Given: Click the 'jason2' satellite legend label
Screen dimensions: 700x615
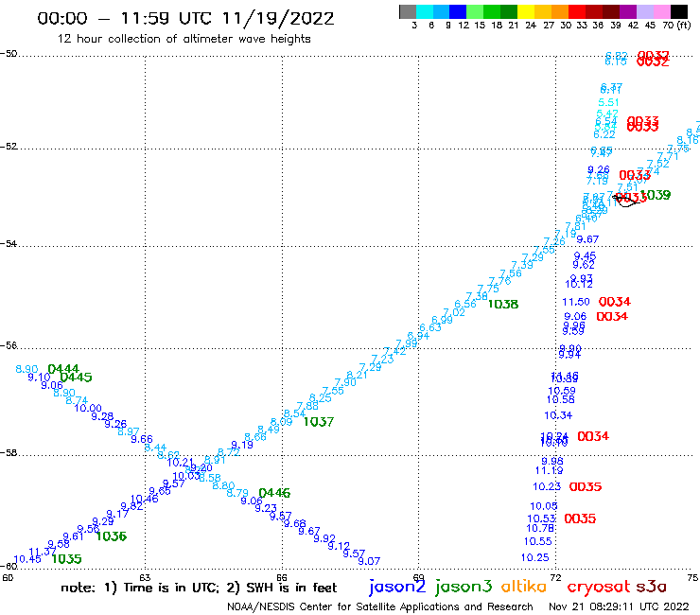Looking at the screenshot, I should click(397, 587).
